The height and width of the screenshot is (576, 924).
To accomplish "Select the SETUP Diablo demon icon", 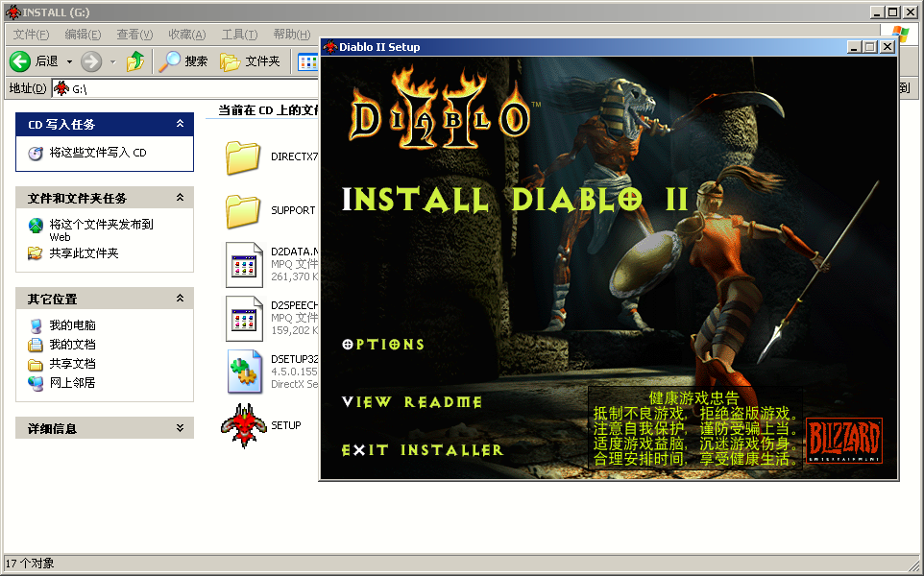I will pyautogui.click(x=244, y=425).
